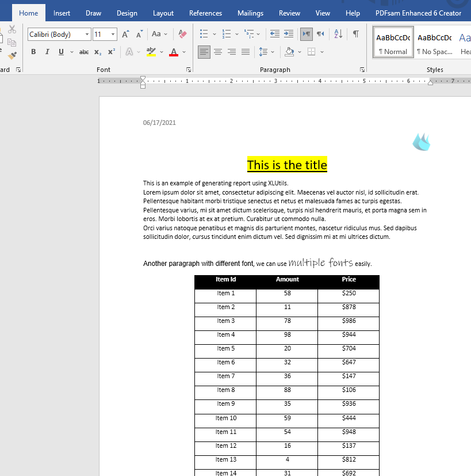Set right-to-left text direction
This screenshot has width=471, height=476.
click(320, 34)
